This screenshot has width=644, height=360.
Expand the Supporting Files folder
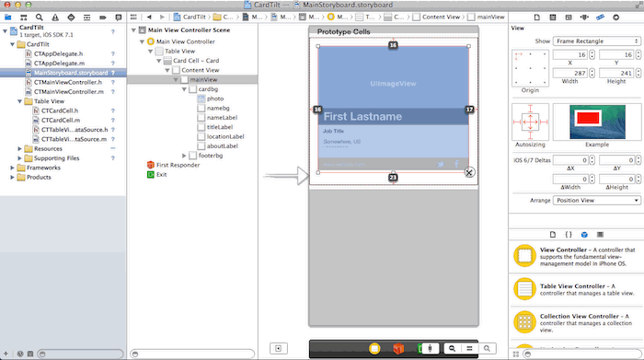coord(19,158)
